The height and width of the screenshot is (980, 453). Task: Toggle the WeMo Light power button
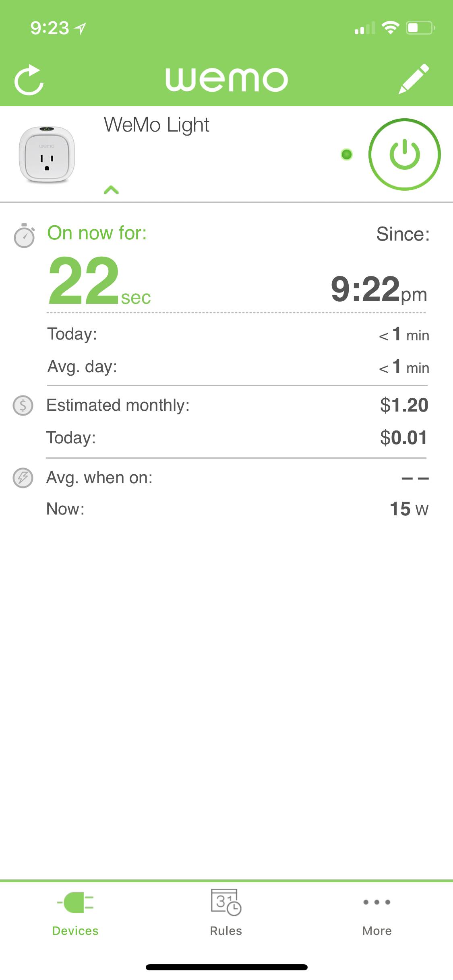coord(404,154)
